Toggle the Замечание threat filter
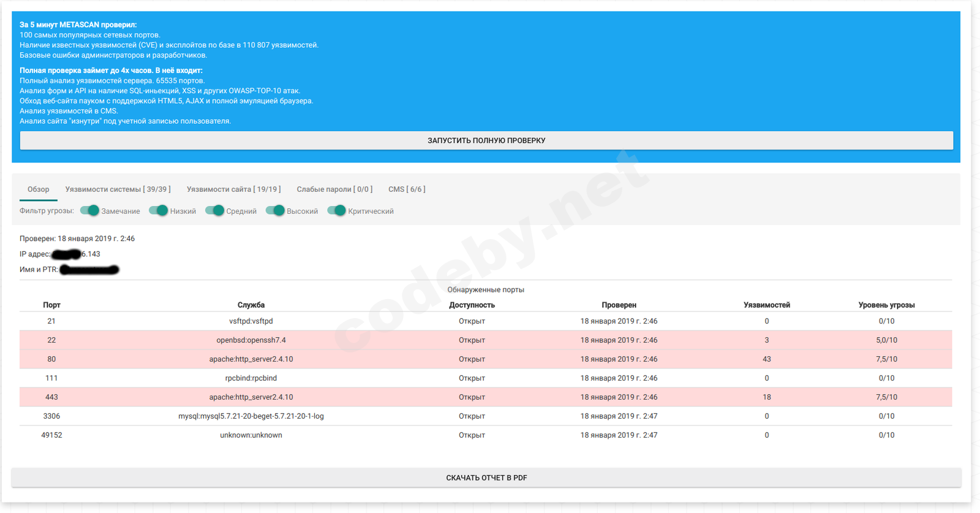The height and width of the screenshot is (513, 980). [89, 211]
